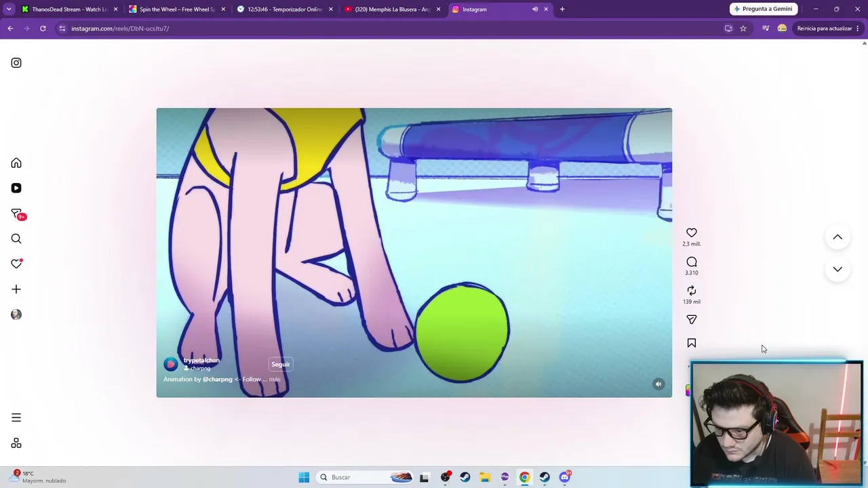The image size is (868, 488).
Task: Open Instagram search in sidebar
Action: pos(16,239)
